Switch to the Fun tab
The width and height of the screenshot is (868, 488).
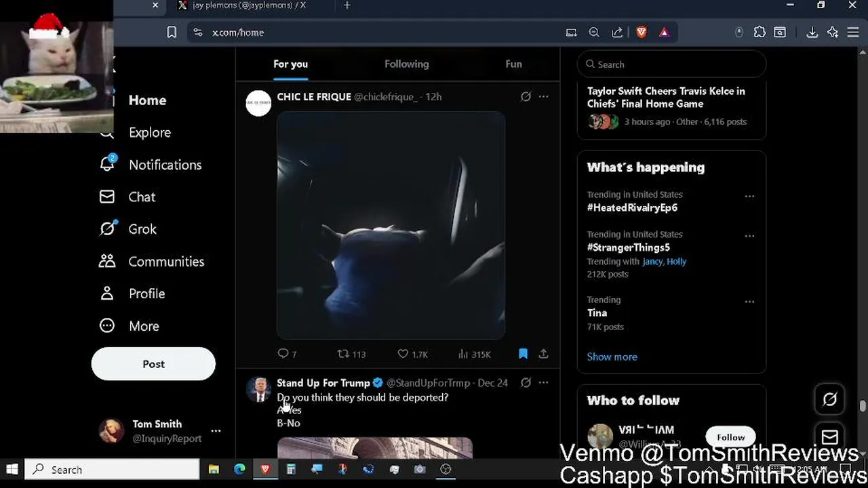[x=513, y=64]
